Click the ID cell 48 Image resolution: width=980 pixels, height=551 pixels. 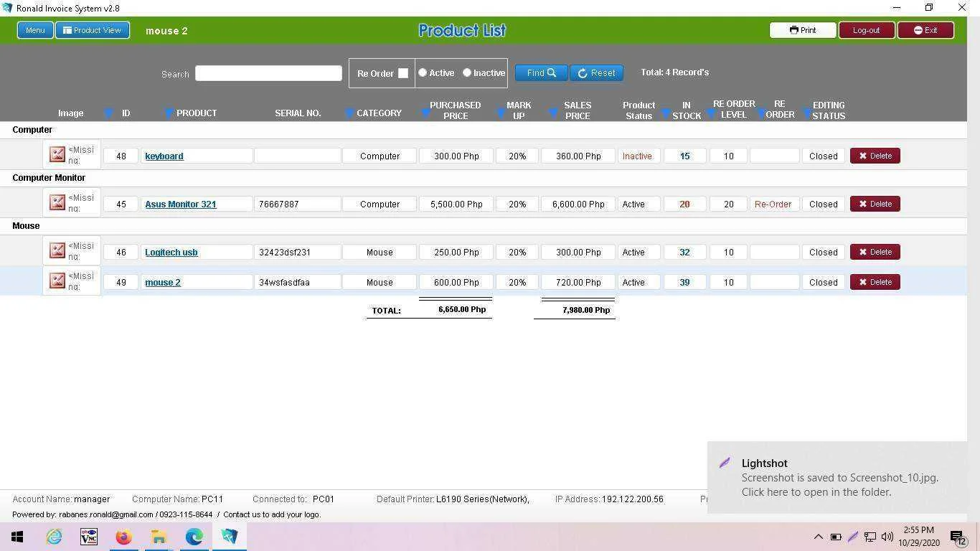[x=121, y=156]
